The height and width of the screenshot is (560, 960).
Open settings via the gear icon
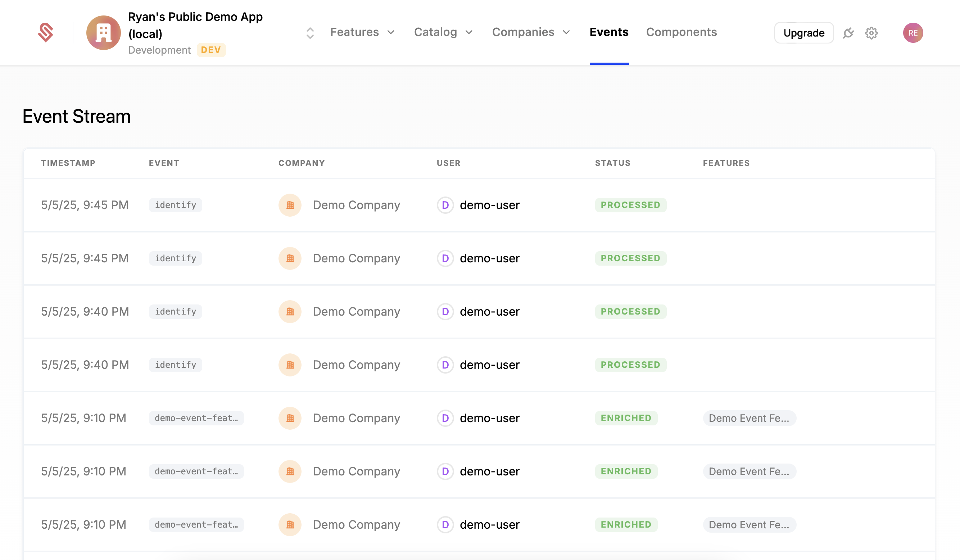pos(871,33)
